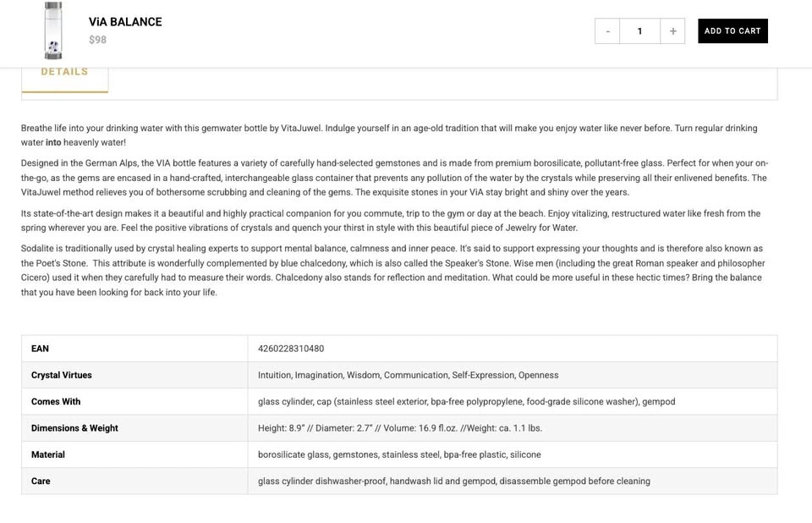The image size is (812, 523).
Task: Click the Care row label
Action: click(x=41, y=482)
